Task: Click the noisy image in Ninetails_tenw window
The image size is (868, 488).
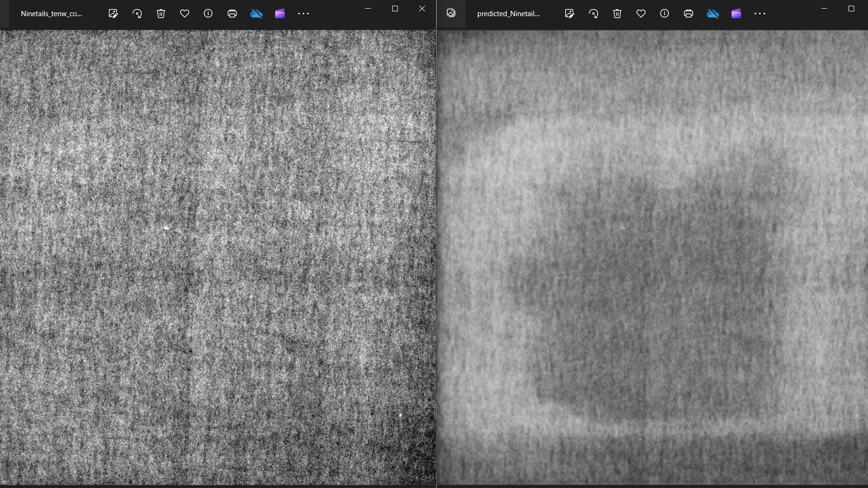Action: click(218, 258)
